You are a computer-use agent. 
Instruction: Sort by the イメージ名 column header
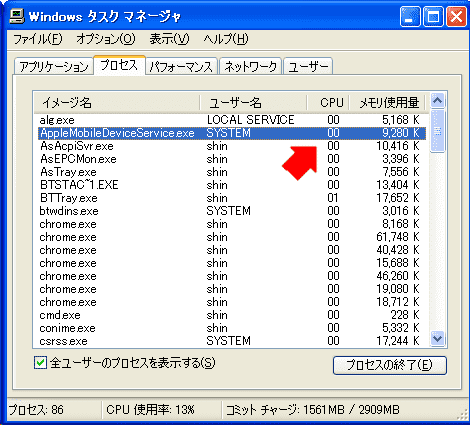click(x=117, y=102)
